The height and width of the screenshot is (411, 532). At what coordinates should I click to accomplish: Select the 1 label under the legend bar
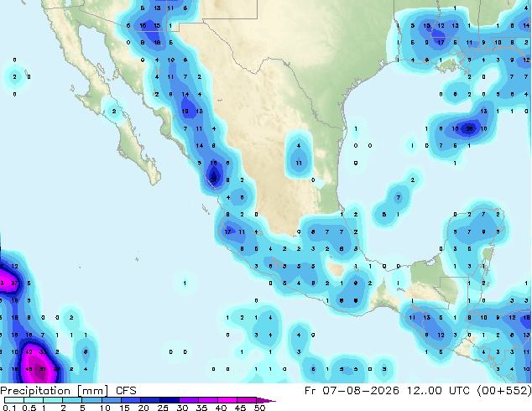[44, 408]
